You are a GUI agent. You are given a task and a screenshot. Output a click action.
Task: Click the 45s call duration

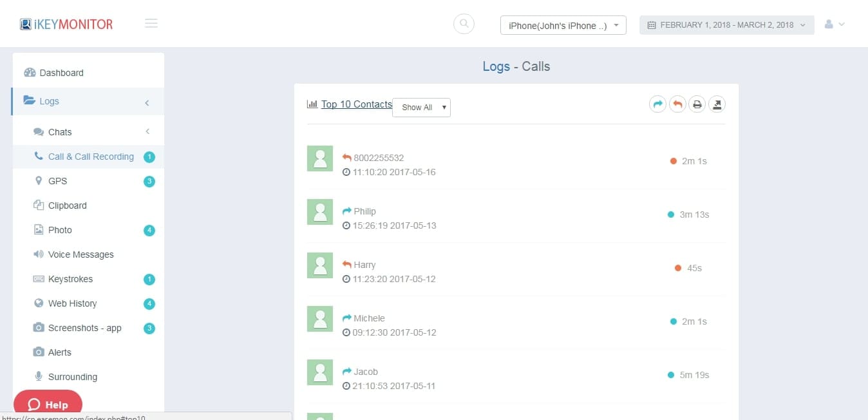pos(694,268)
